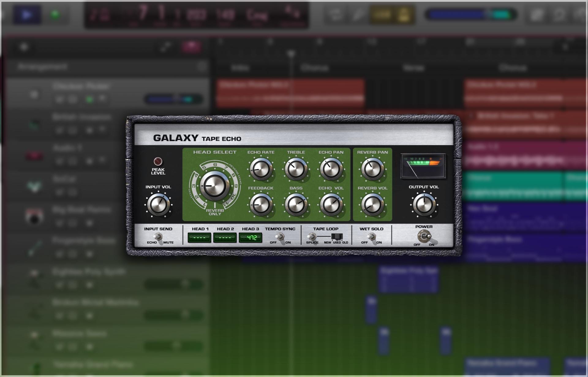588x377 pixels.
Task: Toggle the yellow count-in button
Action: (x=382, y=14)
